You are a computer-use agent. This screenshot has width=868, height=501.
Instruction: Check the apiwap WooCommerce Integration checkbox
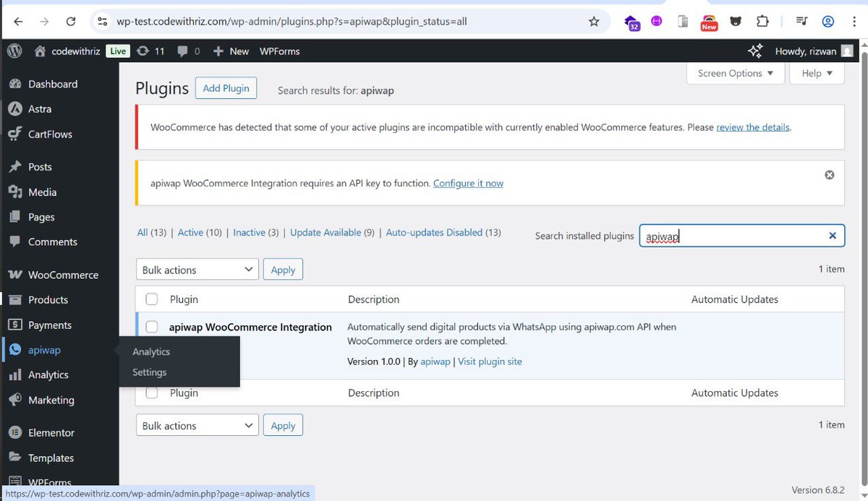[x=152, y=327]
